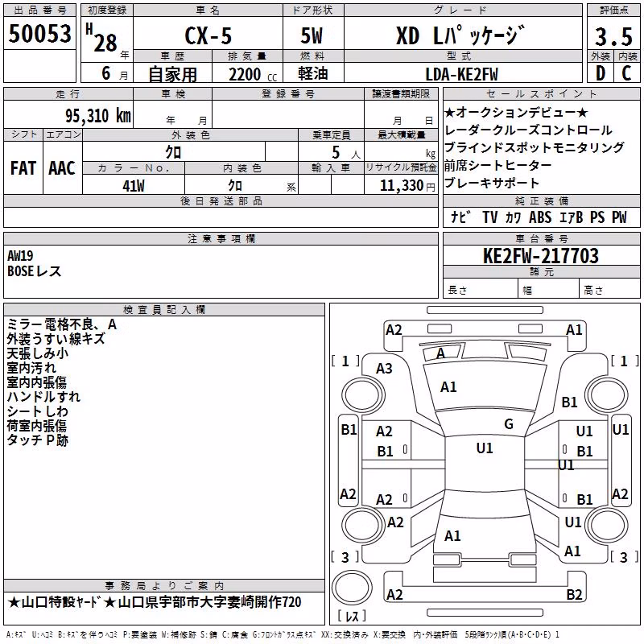Viewport: 644px width, 644px height.
Task: Select the model code LDA-KE2FW
Action: (x=461, y=74)
